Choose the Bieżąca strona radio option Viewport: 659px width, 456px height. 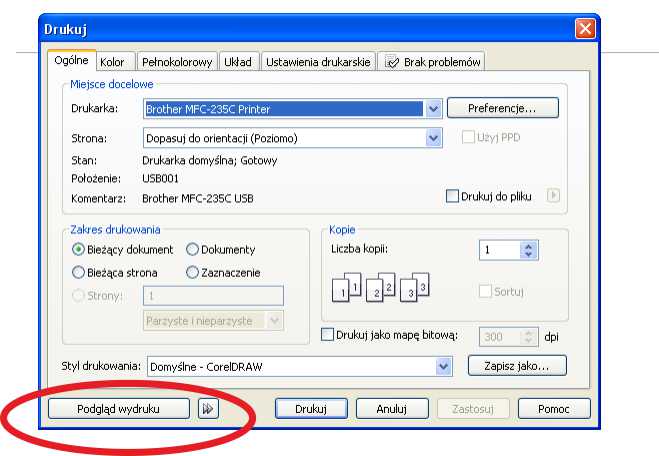click(x=79, y=271)
